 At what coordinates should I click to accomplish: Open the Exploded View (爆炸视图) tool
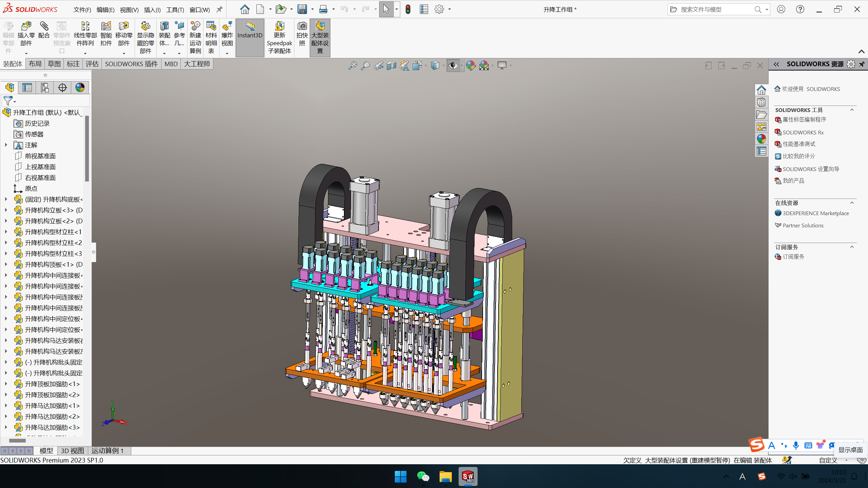point(227,26)
